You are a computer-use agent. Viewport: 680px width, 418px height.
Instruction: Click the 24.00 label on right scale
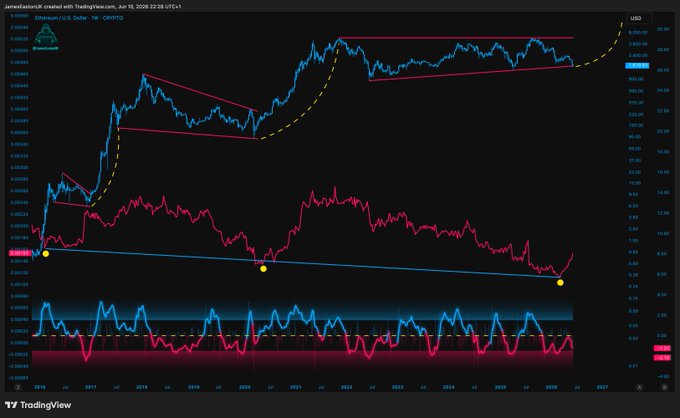tap(663, 91)
